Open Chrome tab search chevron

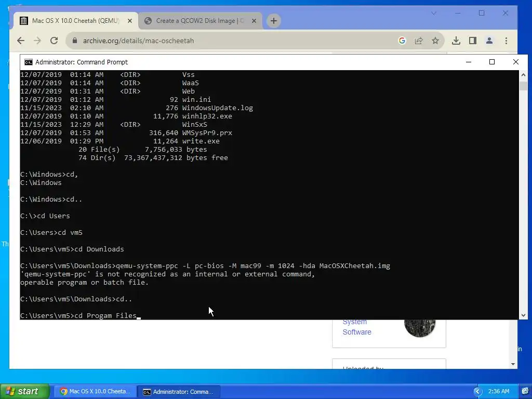point(434,13)
